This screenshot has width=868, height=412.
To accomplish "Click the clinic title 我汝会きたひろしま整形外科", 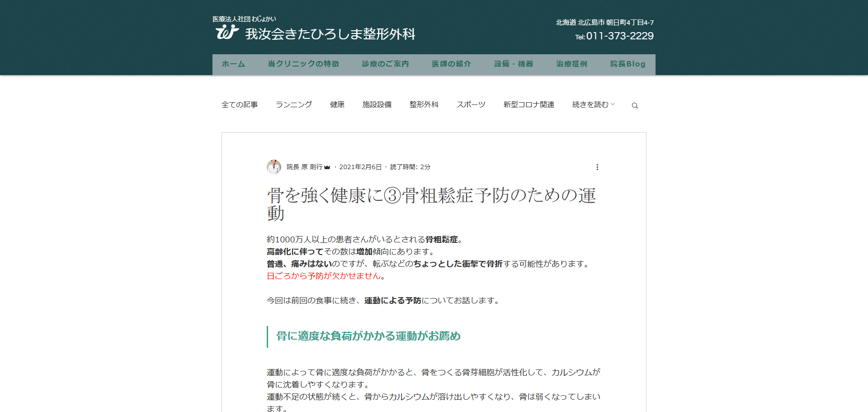I will click(330, 34).
